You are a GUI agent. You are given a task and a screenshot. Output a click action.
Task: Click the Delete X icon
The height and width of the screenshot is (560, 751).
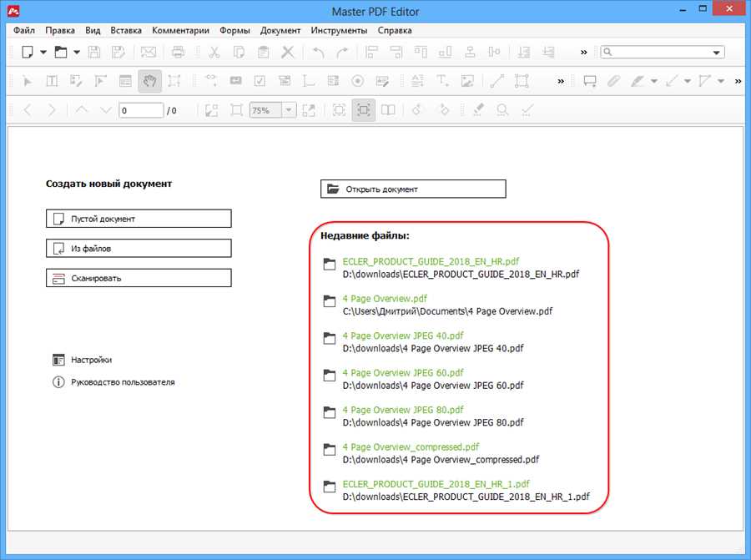[287, 52]
